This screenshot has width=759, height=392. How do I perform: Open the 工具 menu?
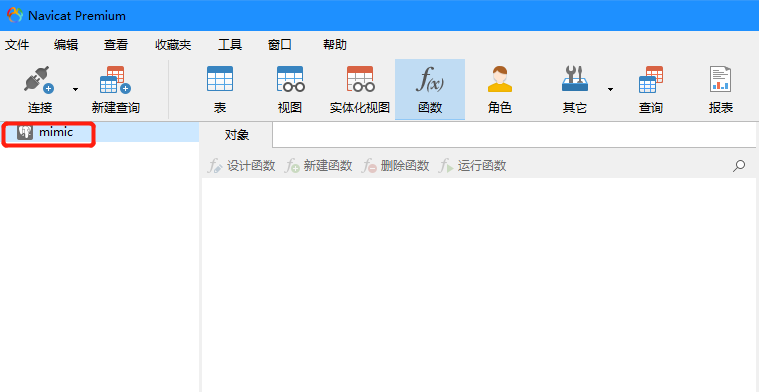pyautogui.click(x=230, y=45)
